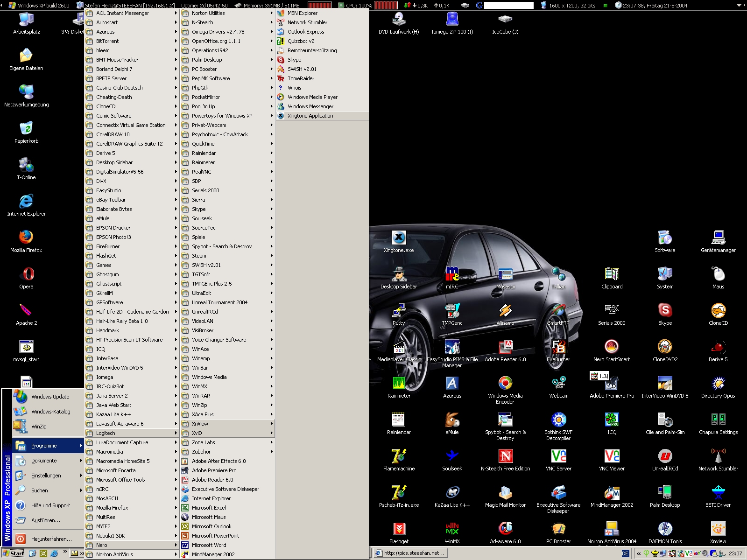Expand the XnView program folder
Screen dimensions: 747x560
227,424
